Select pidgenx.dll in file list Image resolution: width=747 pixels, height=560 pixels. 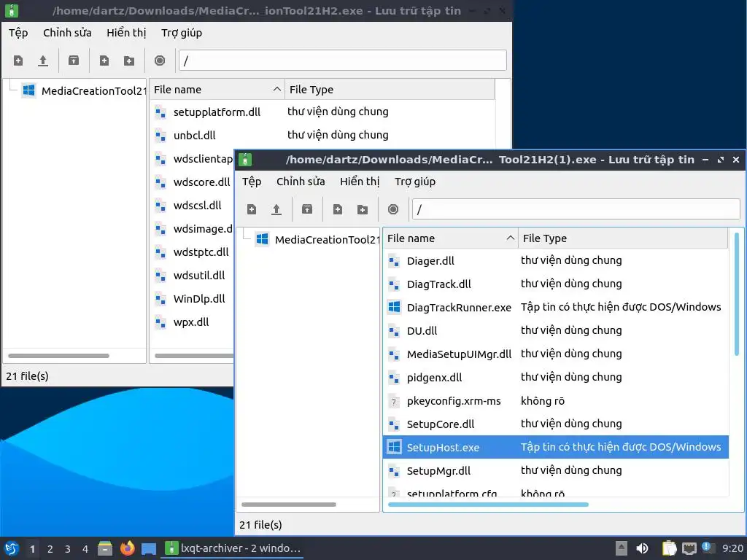556,377
